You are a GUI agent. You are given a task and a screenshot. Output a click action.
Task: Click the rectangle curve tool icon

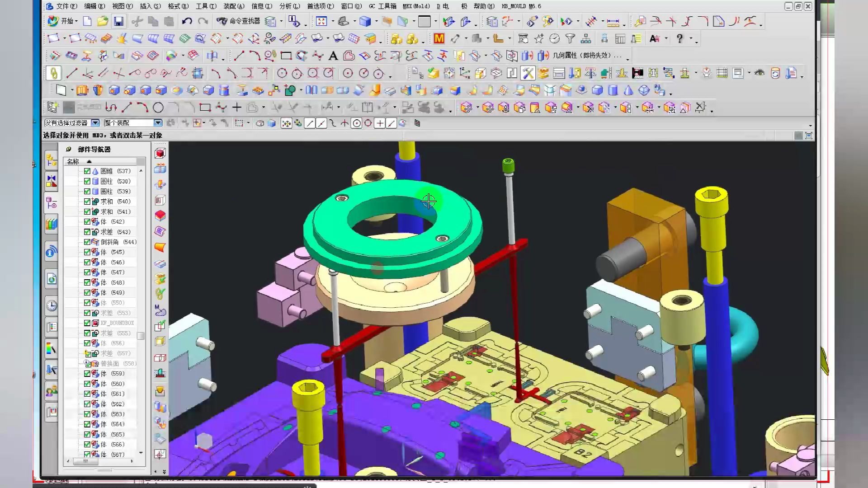pyautogui.click(x=286, y=56)
